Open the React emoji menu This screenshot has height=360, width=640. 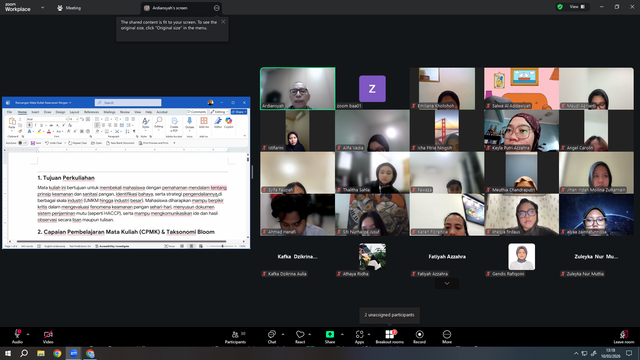click(x=300, y=337)
